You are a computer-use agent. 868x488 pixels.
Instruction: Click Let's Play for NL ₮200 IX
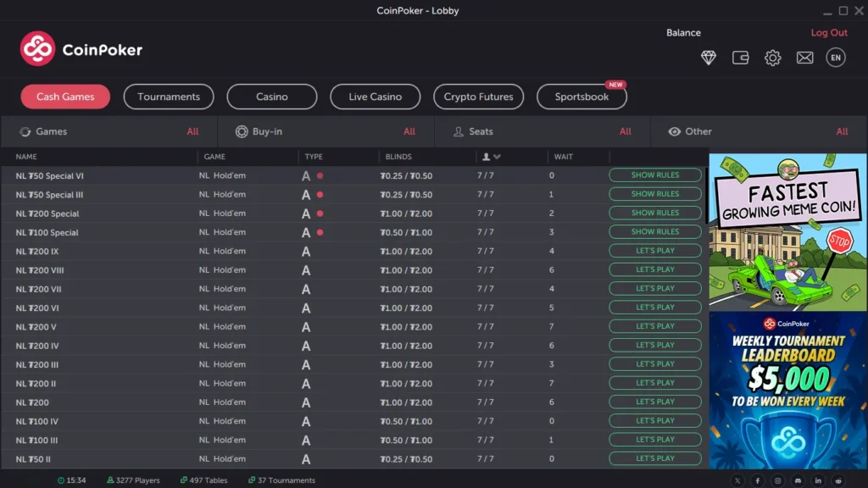655,251
